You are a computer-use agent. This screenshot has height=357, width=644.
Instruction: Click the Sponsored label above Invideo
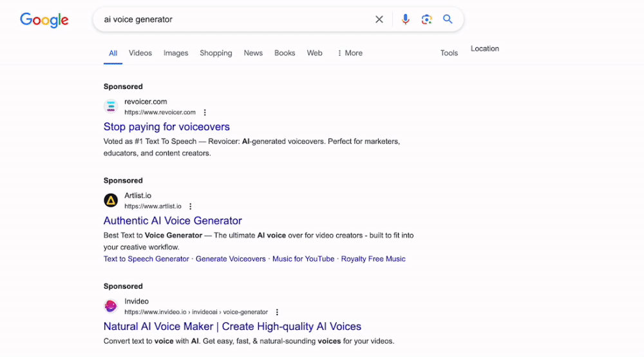[x=123, y=286]
